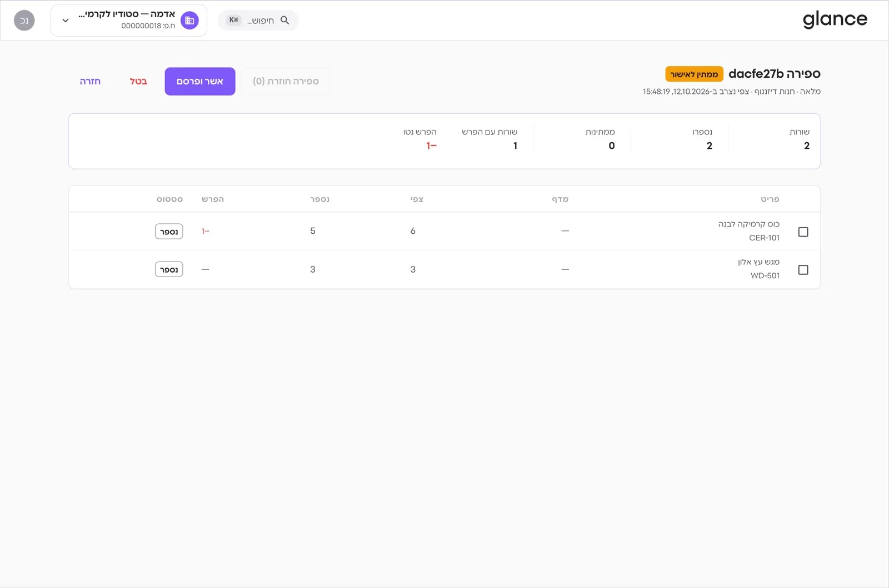Click the search magnifier icon
The height and width of the screenshot is (588, 889).
(284, 21)
